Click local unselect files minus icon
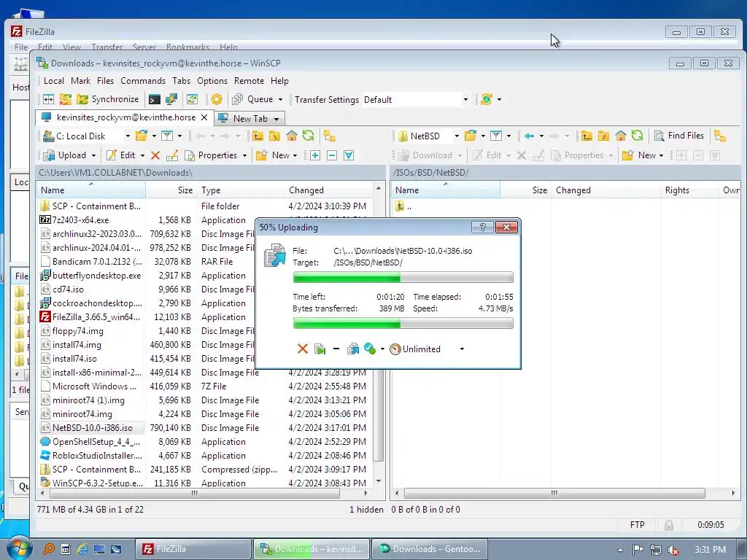Screen dimensions: 747x560 pyautogui.click(x=332, y=155)
